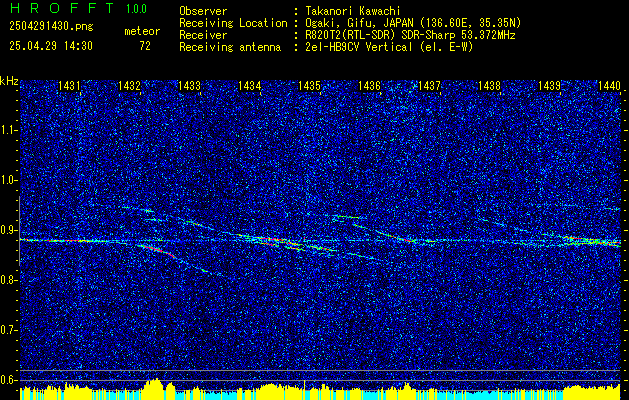
Task: Click the 1433 time marker
Action: pyautogui.click(x=189, y=86)
